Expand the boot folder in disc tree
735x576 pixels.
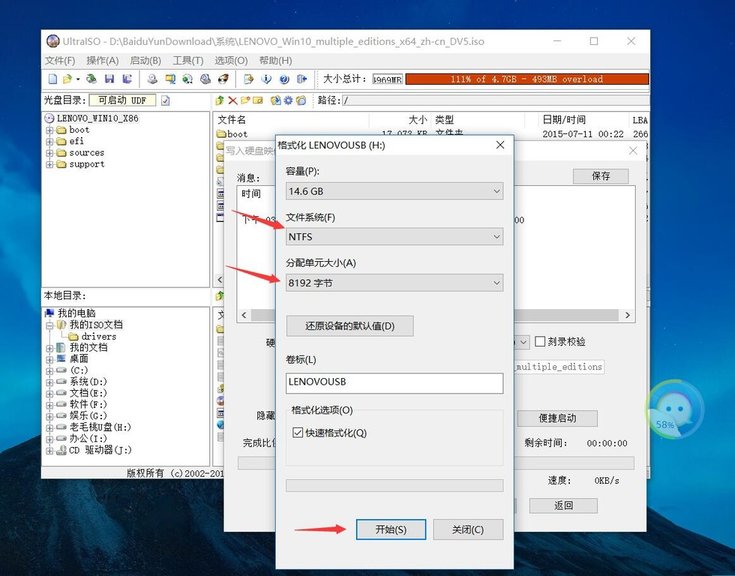[49, 130]
